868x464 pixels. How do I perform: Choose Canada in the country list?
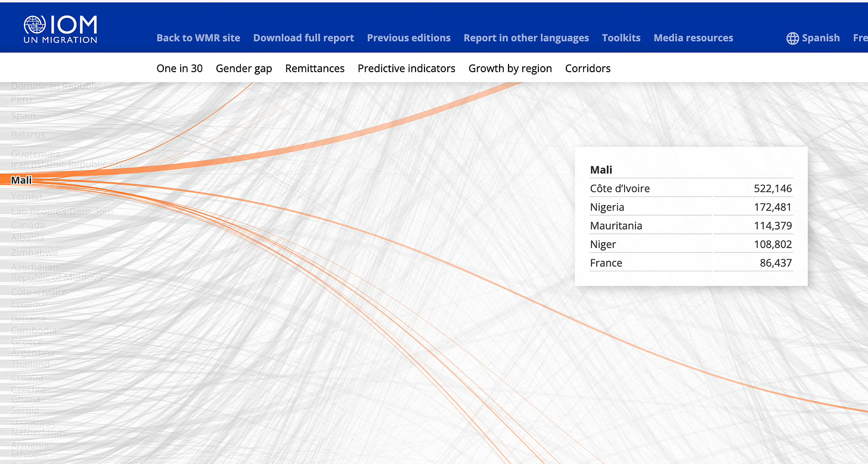[28, 225]
